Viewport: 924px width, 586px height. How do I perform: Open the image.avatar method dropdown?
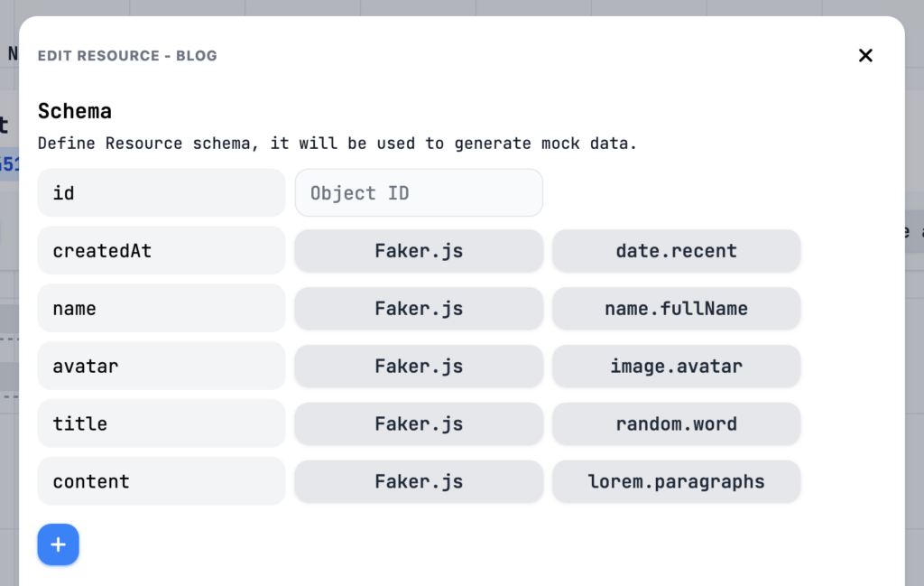[675, 366]
